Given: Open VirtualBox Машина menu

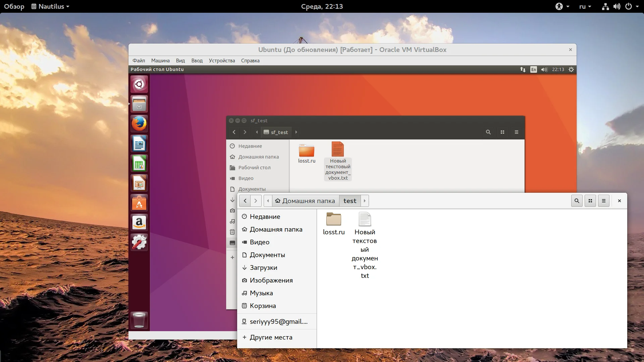Looking at the screenshot, I should (x=160, y=61).
